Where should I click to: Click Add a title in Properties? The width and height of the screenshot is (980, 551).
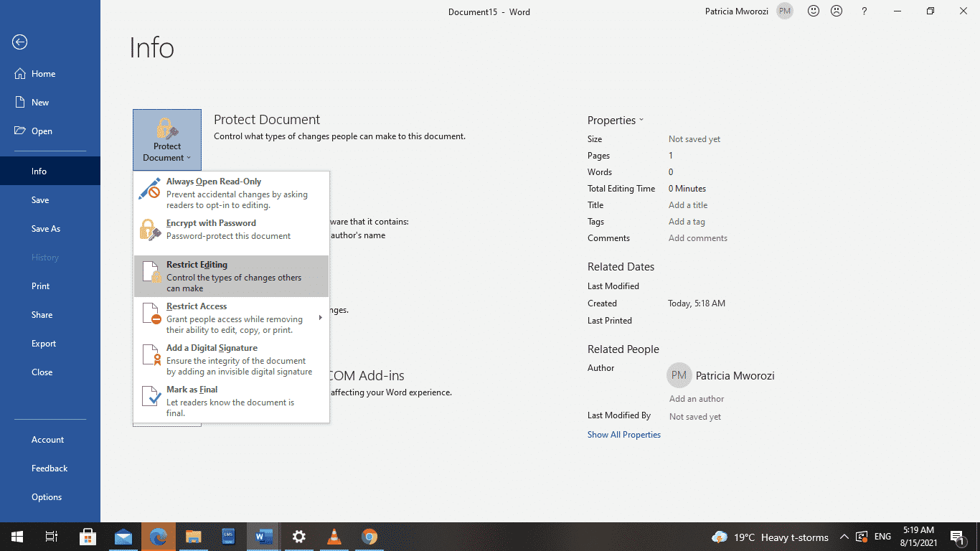coord(687,204)
